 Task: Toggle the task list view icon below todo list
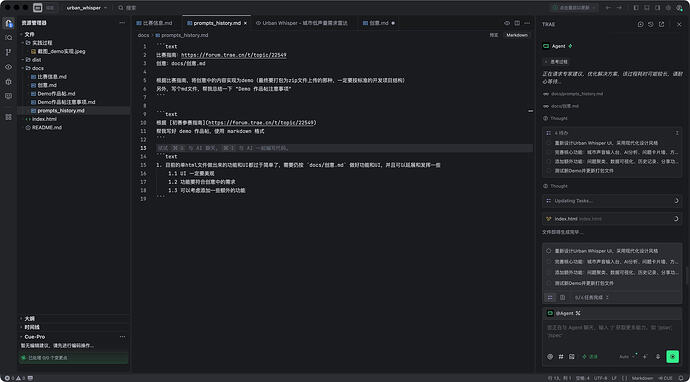click(550, 298)
